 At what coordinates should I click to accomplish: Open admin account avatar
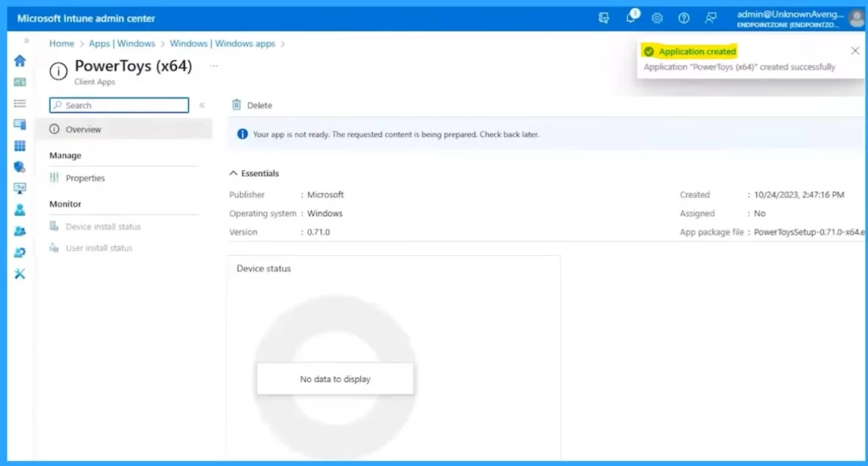(856, 19)
